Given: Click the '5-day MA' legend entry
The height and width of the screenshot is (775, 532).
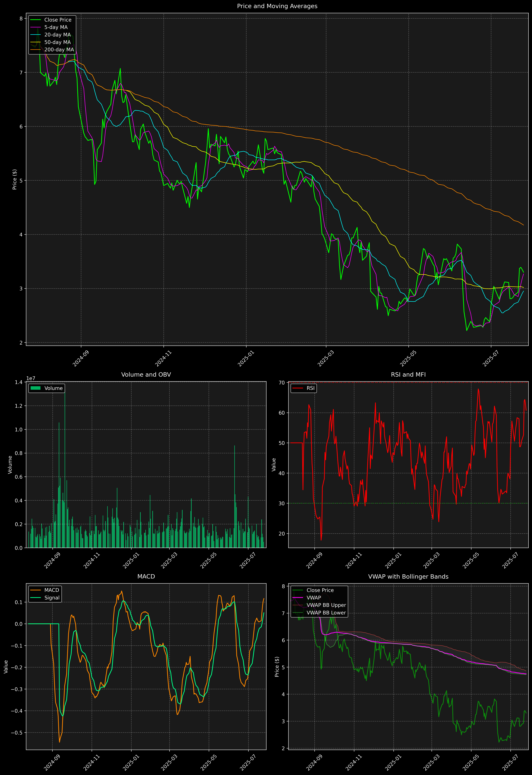Looking at the screenshot, I should 56,27.
